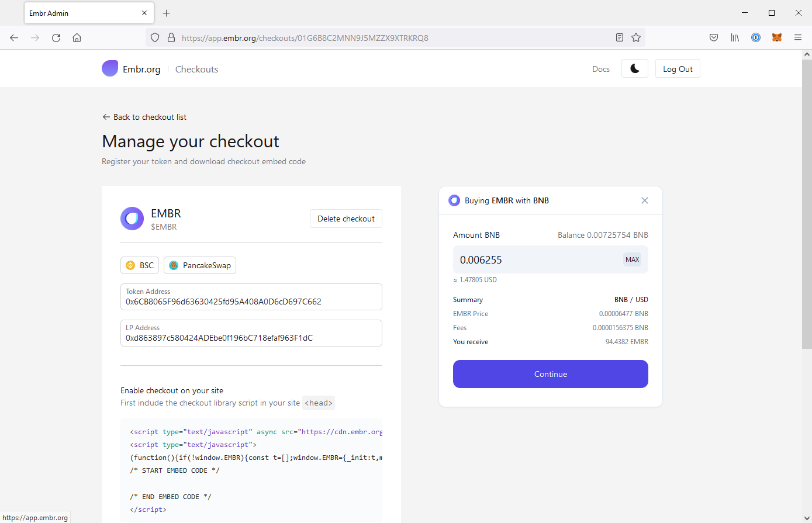Reload the current page
Screen dimensions: 812x523
point(56,38)
